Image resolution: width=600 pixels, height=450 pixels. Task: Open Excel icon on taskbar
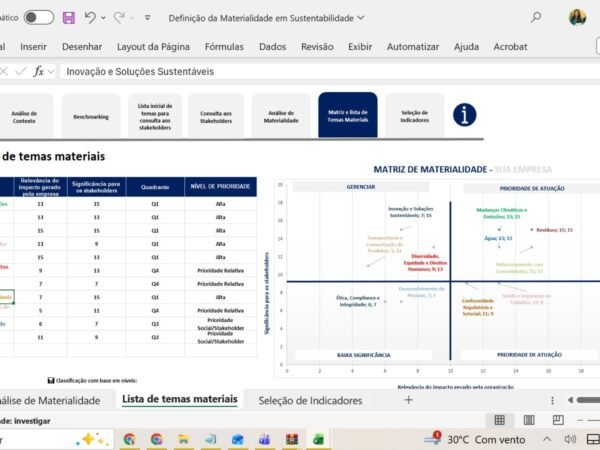(x=318, y=439)
